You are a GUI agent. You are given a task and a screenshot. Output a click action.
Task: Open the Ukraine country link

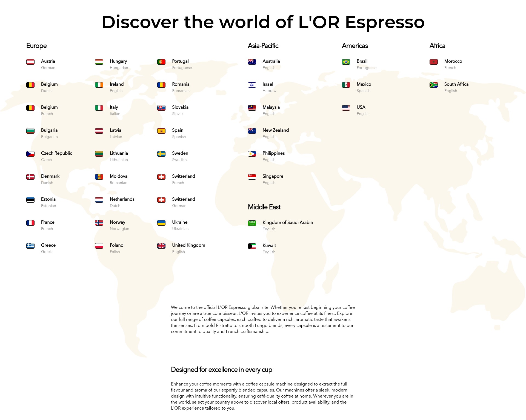click(x=173, y=225)
